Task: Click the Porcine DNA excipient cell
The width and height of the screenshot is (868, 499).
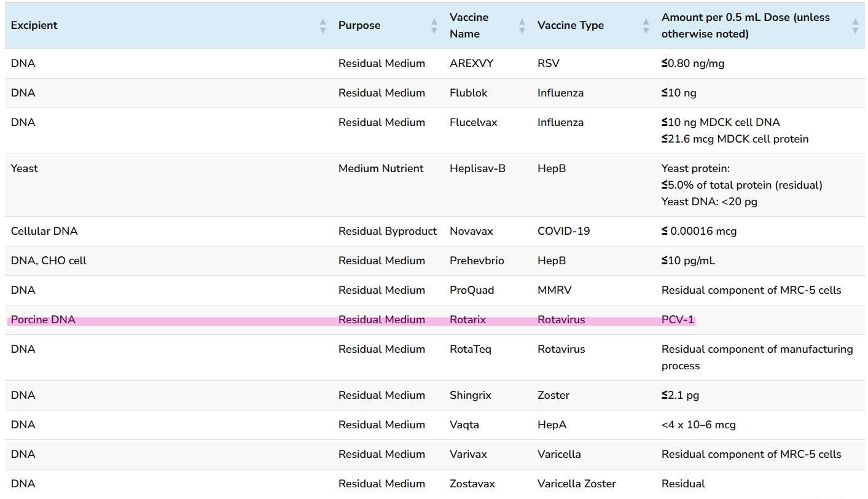Action: tap(43, 320)
